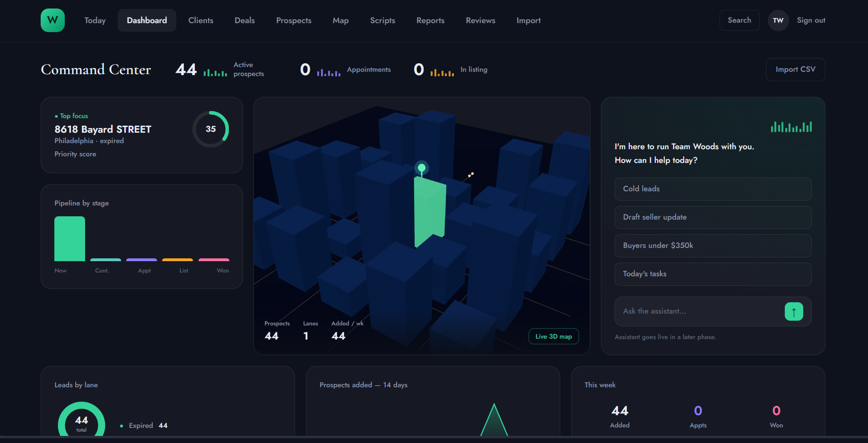The image size is (868, 443).
Task: Click the Sign out link
Action: pyautogui.click(x=811, y=20)
